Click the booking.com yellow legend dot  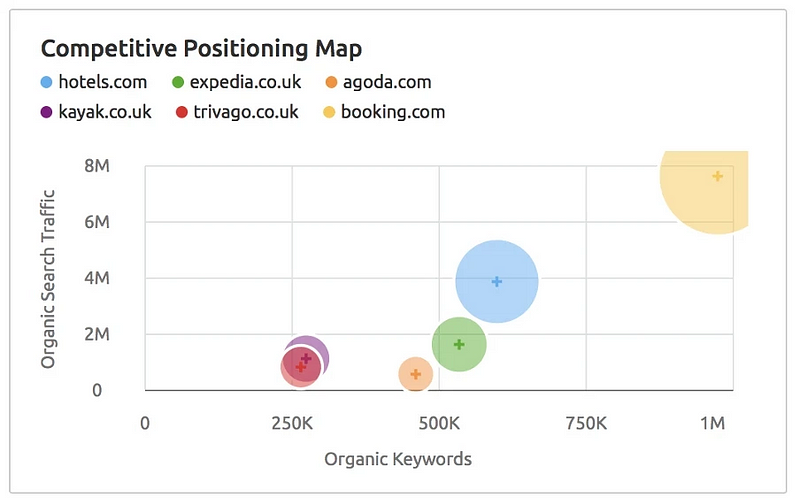tap(328, 111)
